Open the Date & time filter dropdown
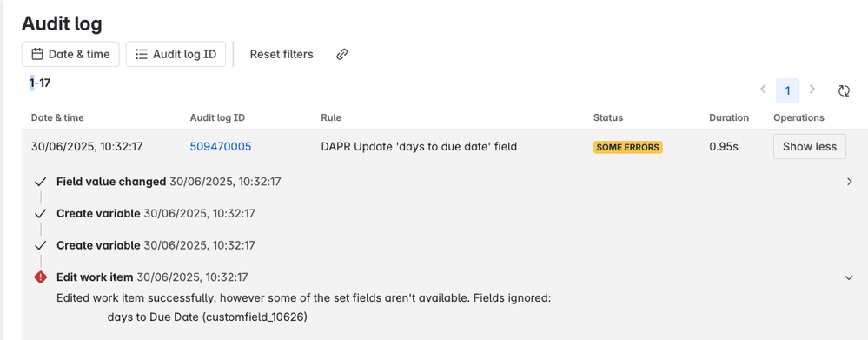Viewport: 868px width, 340px height. coord(70,54)
